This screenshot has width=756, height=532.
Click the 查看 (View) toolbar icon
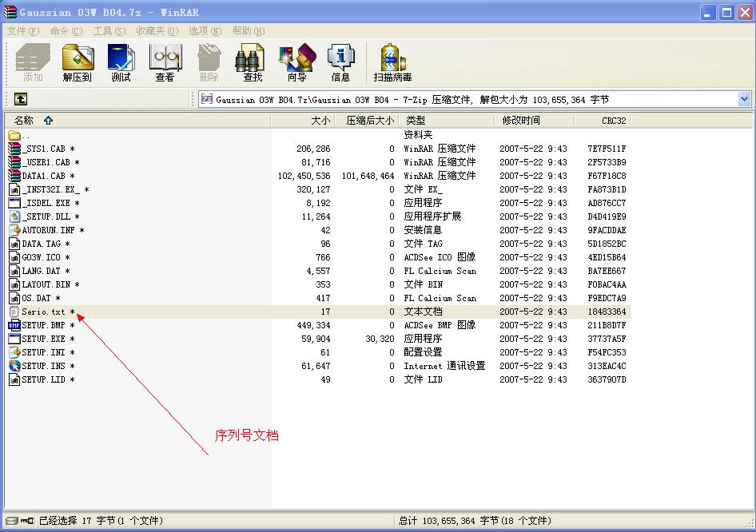point(165,62)
